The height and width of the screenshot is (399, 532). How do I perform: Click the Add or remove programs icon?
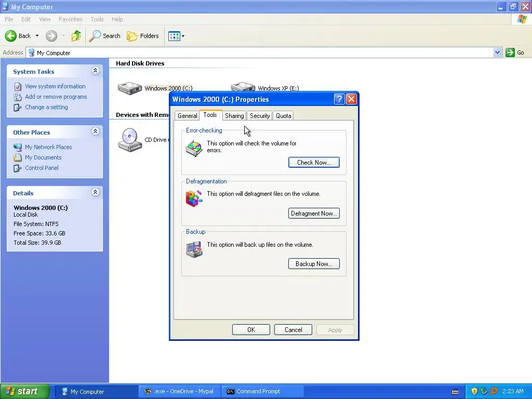click(x=18, y=97)
